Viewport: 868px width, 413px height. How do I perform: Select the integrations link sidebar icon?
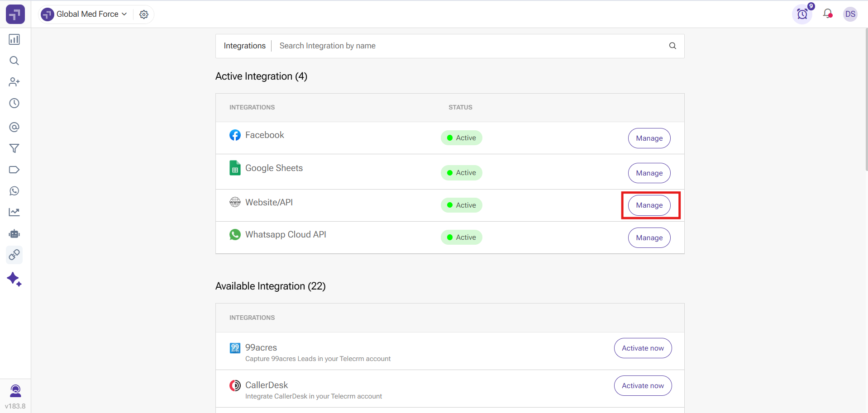14,255
